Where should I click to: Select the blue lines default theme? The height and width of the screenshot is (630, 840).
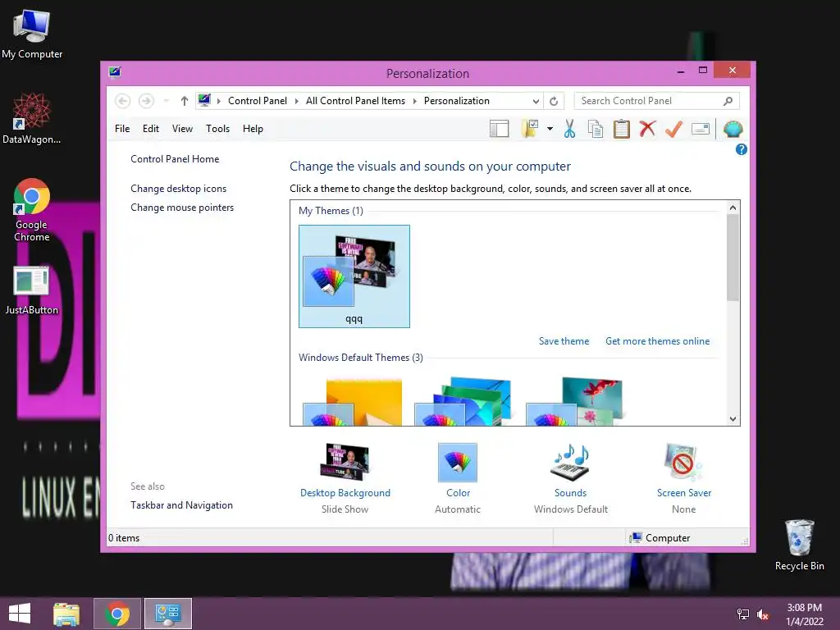(463, 402)
